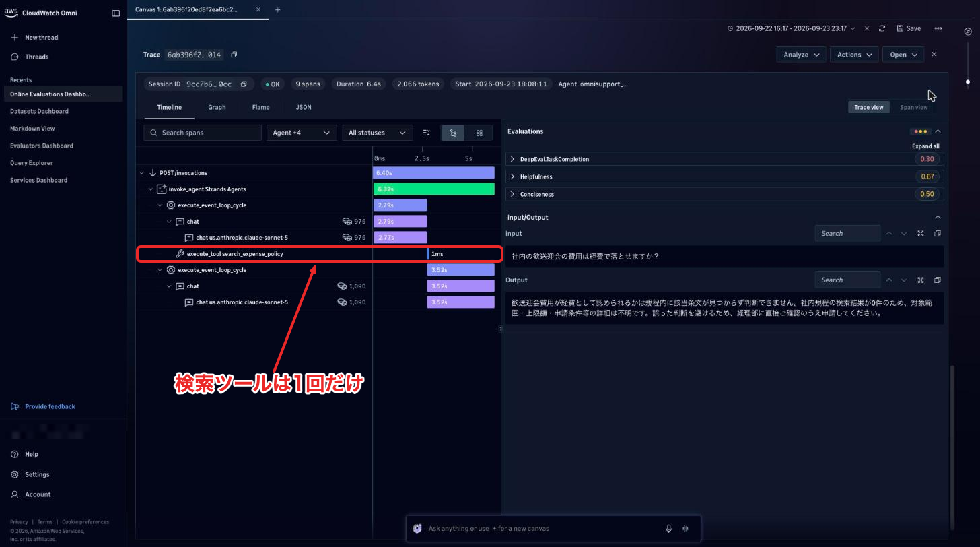Switch to grid layout view

479,133
